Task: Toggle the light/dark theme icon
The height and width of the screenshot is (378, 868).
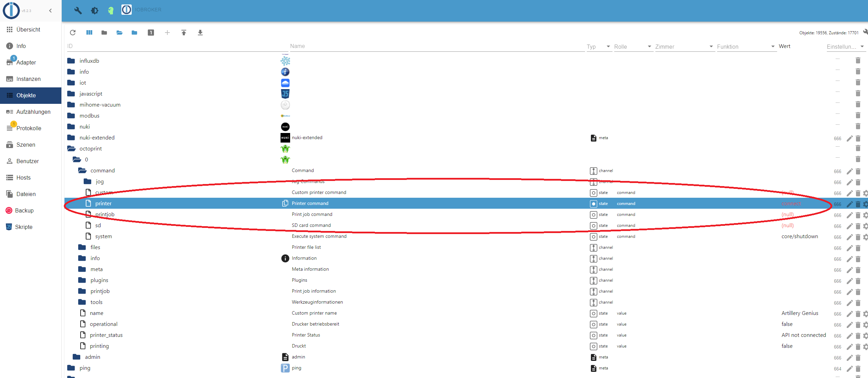Action: pyautogui.click(x=95, y=10)
